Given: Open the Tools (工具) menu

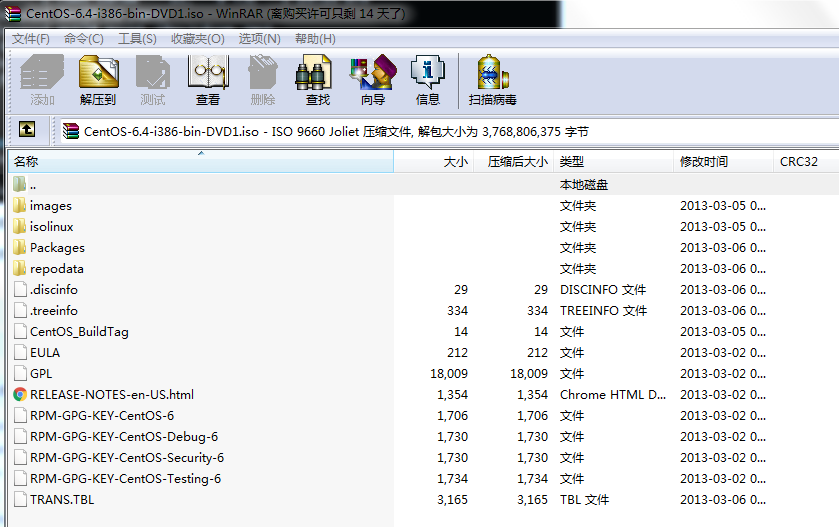Looking at the screenshot, I should (137, 39).
